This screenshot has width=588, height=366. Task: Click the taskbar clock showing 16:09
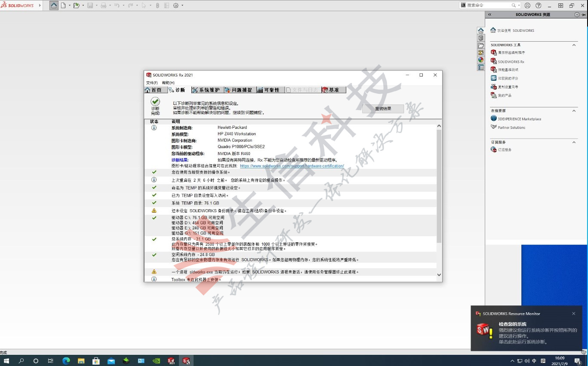560,361
